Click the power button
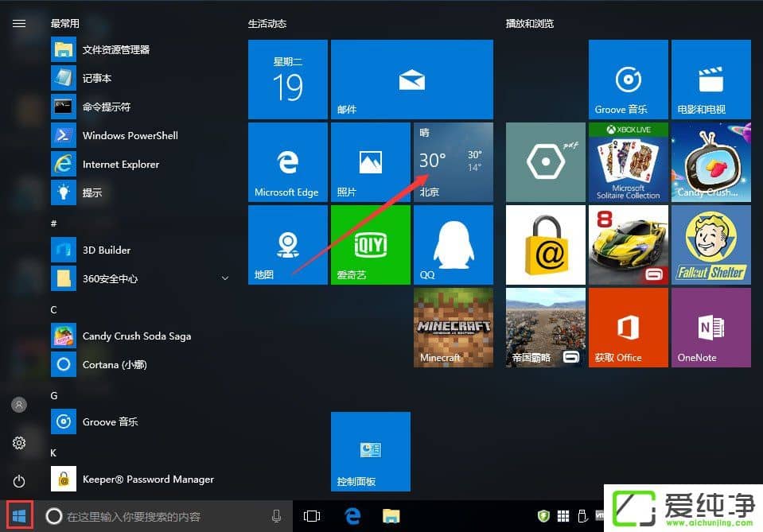The height and width of the screenshot is (532, 763). 18,481
